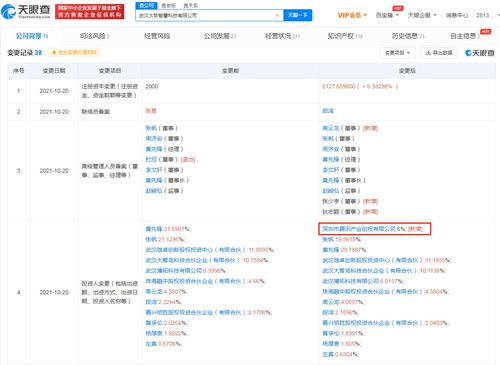Screen dimensions: 500x365
Task: Open investor 黄先辉 29.7887% after change
Action: point(330,250)
